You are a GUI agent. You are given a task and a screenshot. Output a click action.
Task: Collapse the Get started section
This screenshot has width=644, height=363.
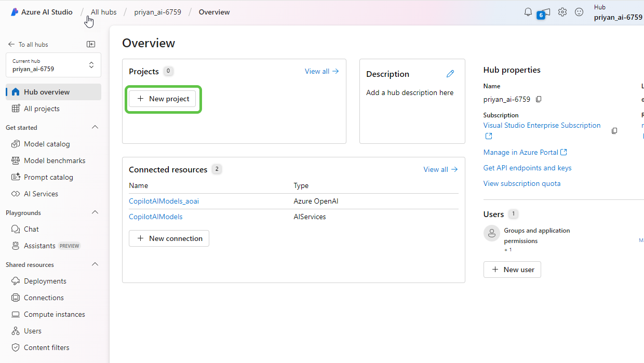95,127
